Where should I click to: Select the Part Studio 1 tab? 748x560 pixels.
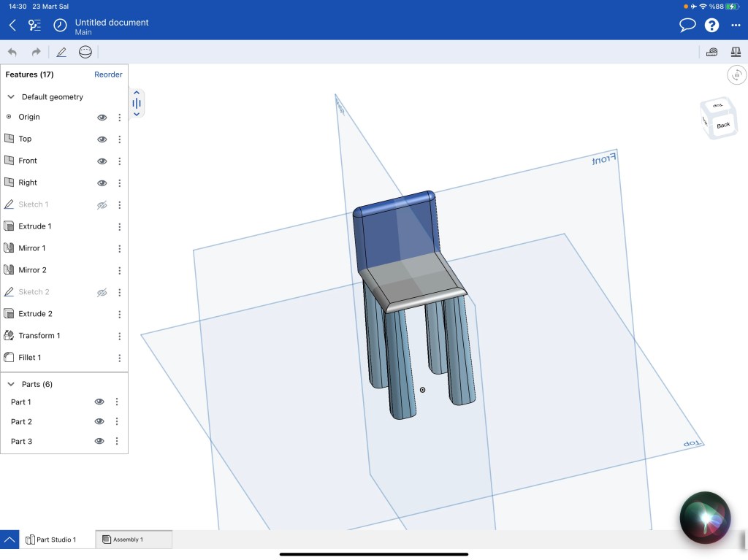pos(57,540)
